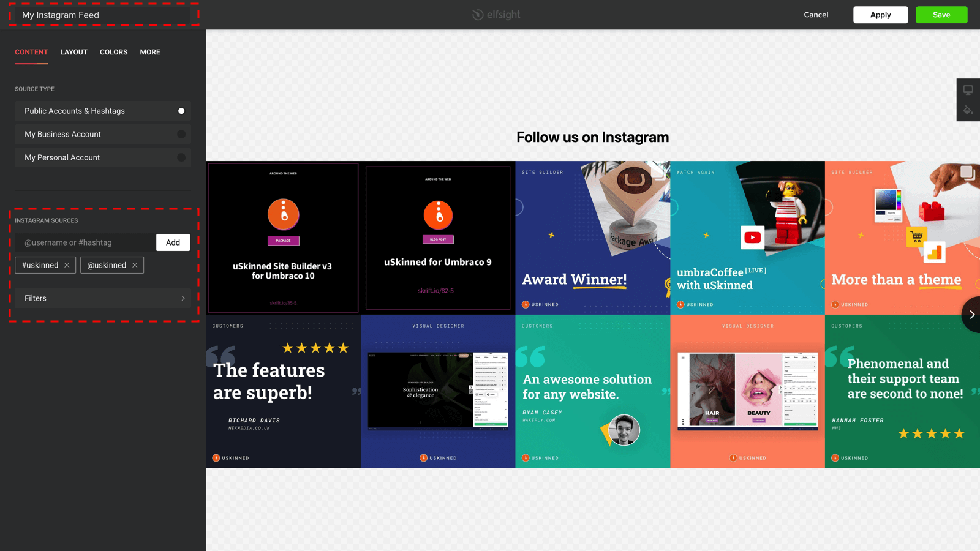The width and height of the screenshot is (980, 551).
Task: Click the paint bucket background icon
Action: pyautogui.click(x=968, y=111)
